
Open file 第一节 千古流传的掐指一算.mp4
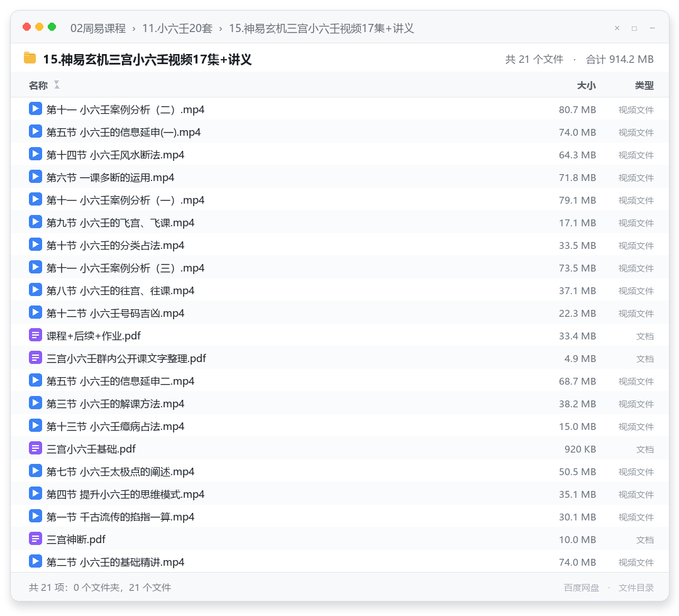pos(120,517)
